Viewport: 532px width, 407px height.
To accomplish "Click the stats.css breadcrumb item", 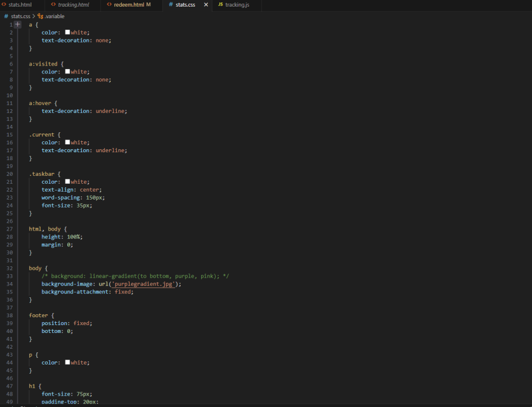I will pos(21,16).
